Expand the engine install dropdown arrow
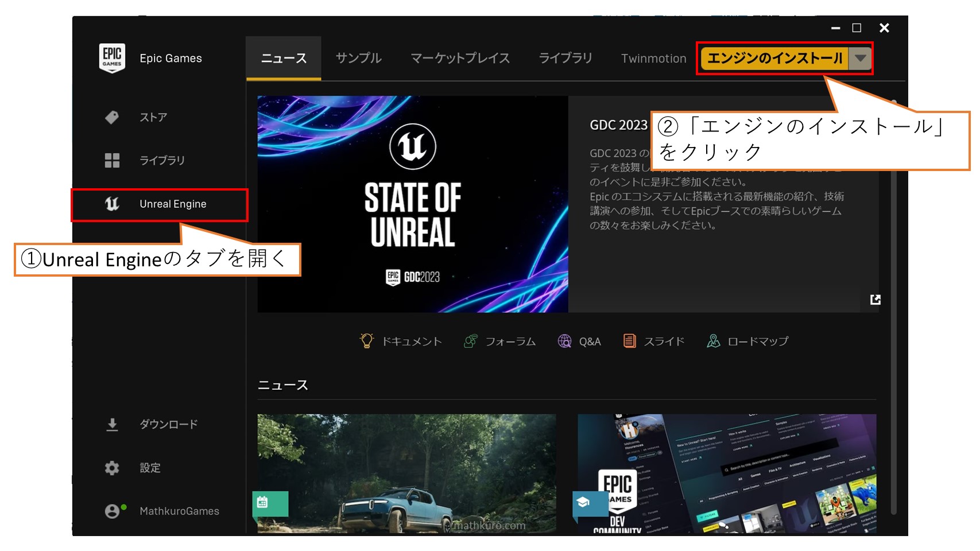The width and height of the screenshot is (980, 551). pyautogui.click(x=860, y=58)
